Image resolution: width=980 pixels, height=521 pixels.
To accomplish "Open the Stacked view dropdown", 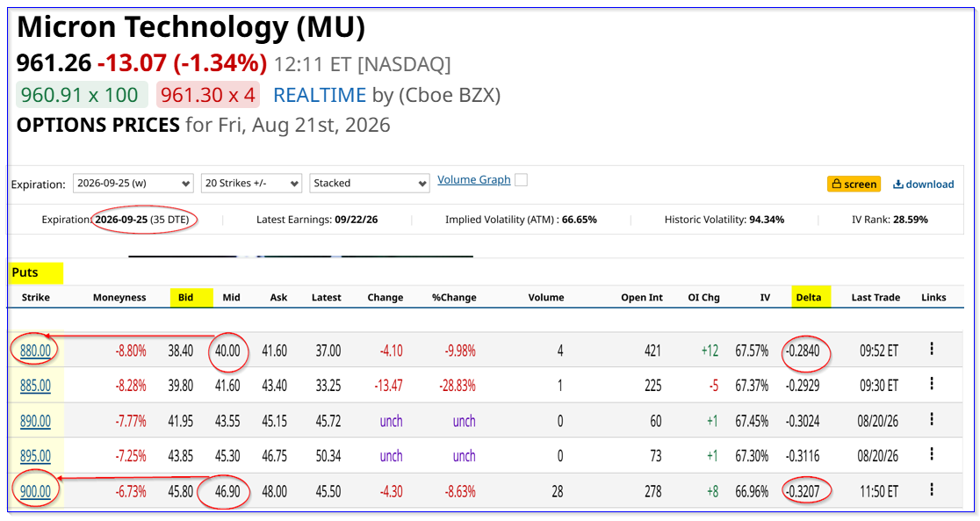I will 370,184.
